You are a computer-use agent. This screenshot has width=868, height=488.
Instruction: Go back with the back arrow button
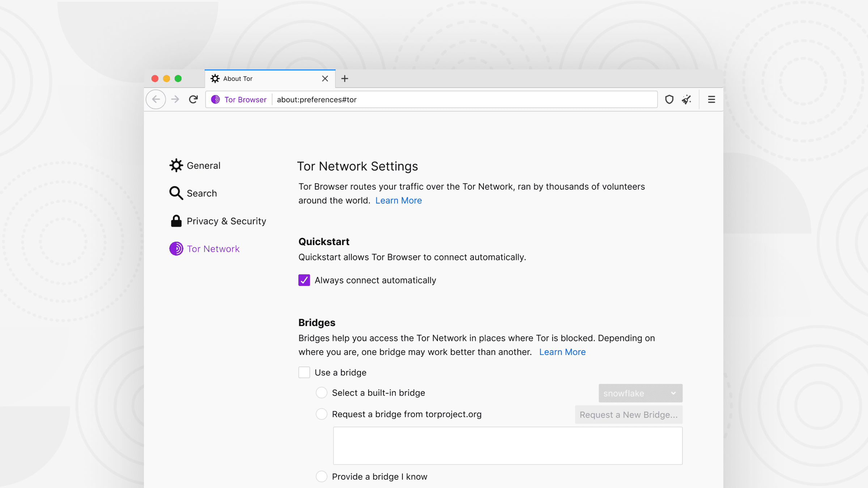[x=156, y=99]
